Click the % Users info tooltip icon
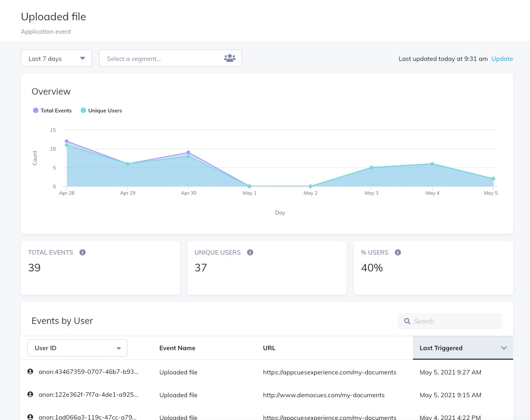Screen dimensions: 530x420 [398, 252]
